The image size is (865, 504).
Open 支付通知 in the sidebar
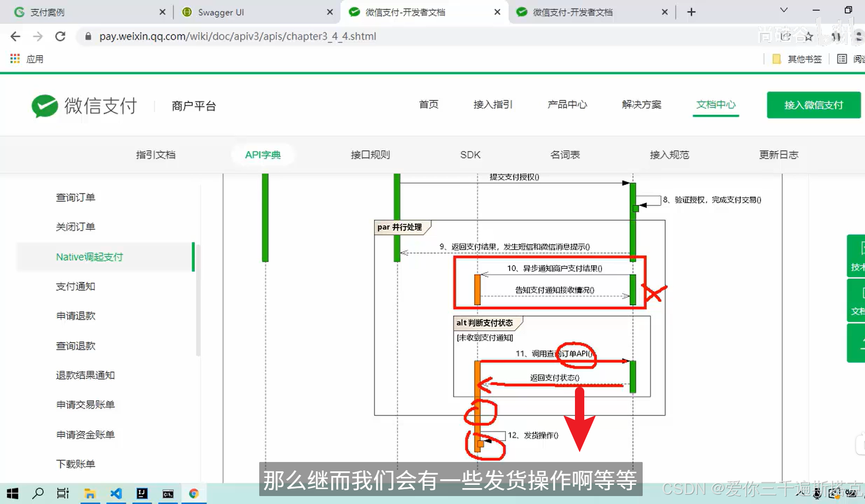[x=76, y=287]
